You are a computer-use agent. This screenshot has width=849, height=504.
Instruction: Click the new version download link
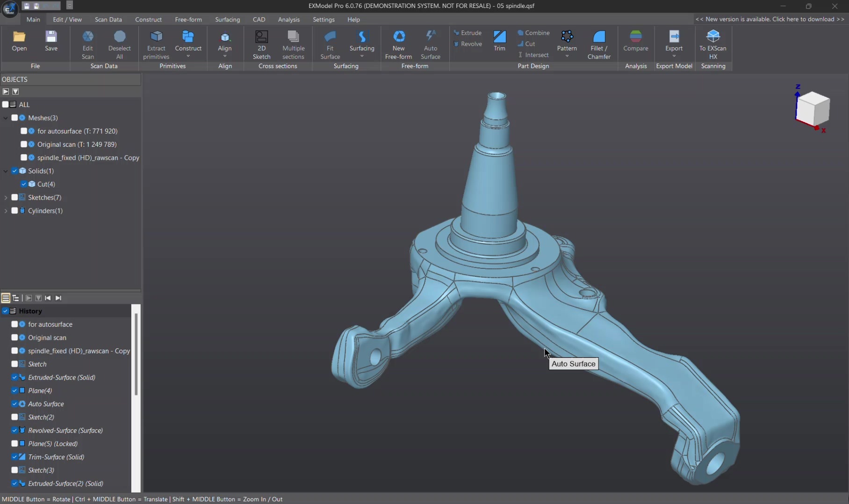click(x=770, y=19)
